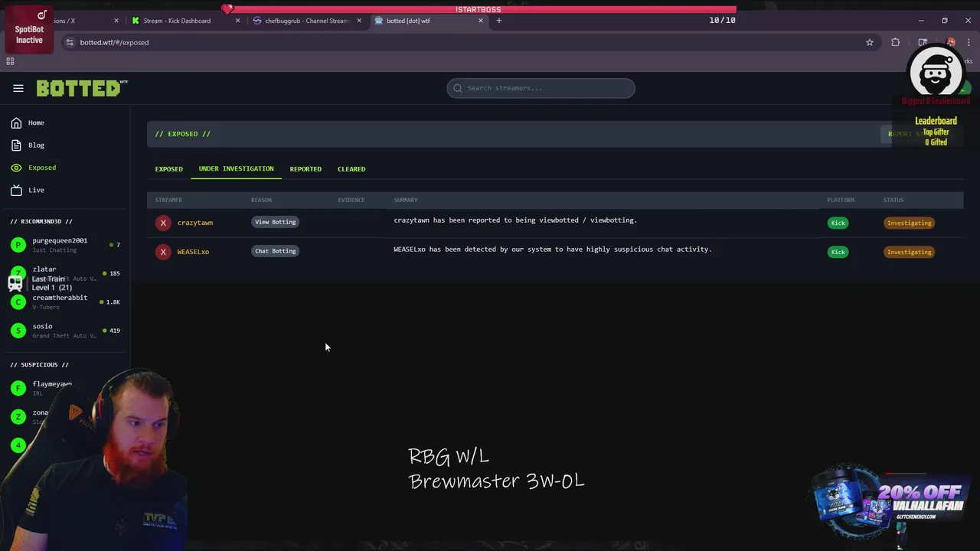Click the EVIDENCE column header
Viewport: 980px width, 551px height.
pos(351,200)
